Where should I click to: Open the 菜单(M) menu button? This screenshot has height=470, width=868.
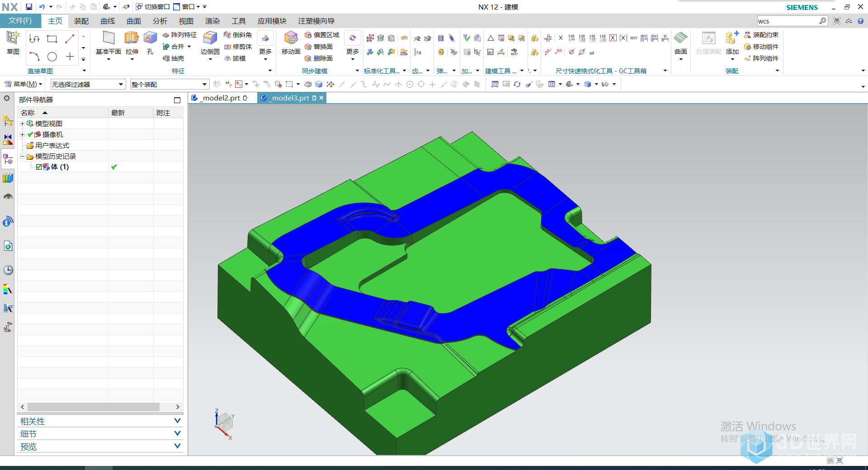(x=24, y=84)
